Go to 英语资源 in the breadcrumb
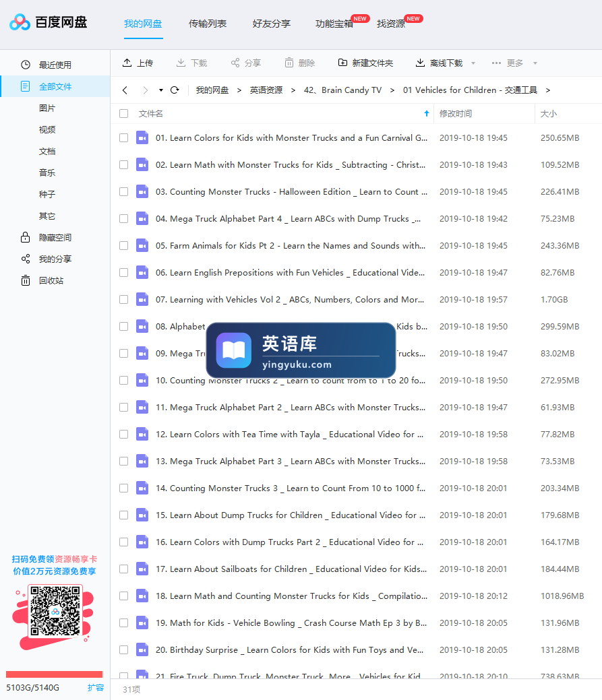 [x=266, y=90]
